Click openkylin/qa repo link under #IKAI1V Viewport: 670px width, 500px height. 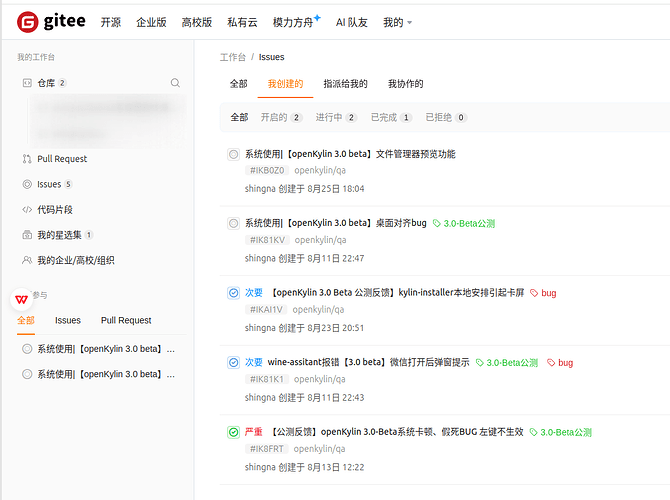pyautogui.click(x=318, y=309)
